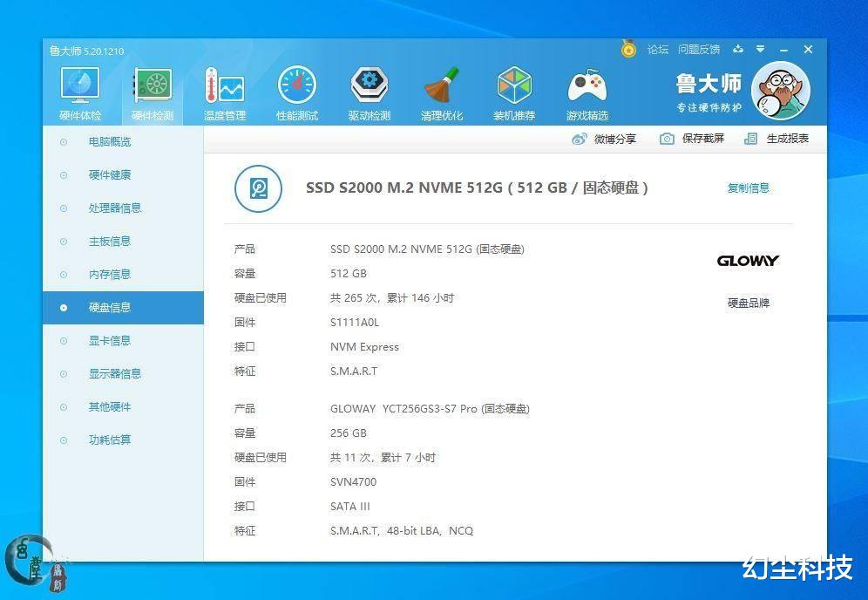Select 处理器信息 in sidebar
The width and height of the screenshot is (868, 600).
coord(123,208)
